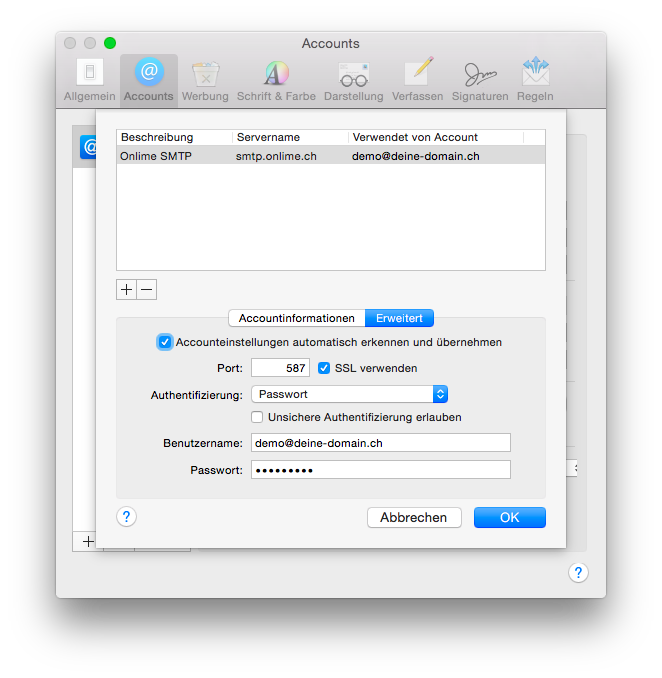Uncheck the SSL verwenden checkbox
The width and height of the screenshot is (662, 678).
pyautogui.click(x=324, y=368)
